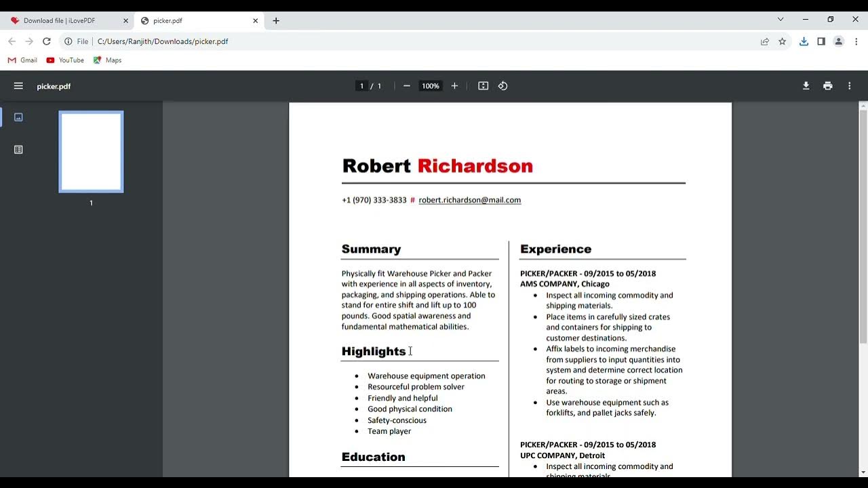Image resolution: width=868 pixels, height=488 pixels.
Task: Open Chrome three-dot menu
Action: pyautogui.click(x=856, y=41)
